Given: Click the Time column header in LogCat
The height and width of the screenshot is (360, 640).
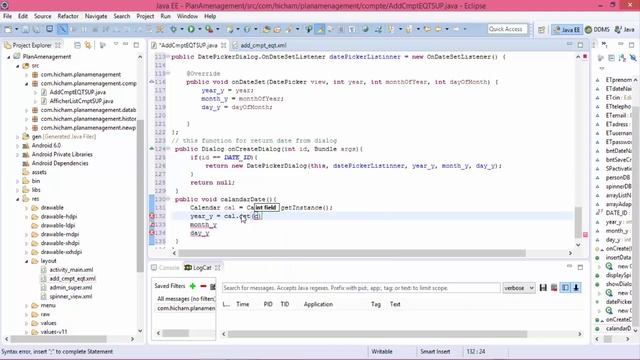Looking at the screenshot, I should point(242,304).
